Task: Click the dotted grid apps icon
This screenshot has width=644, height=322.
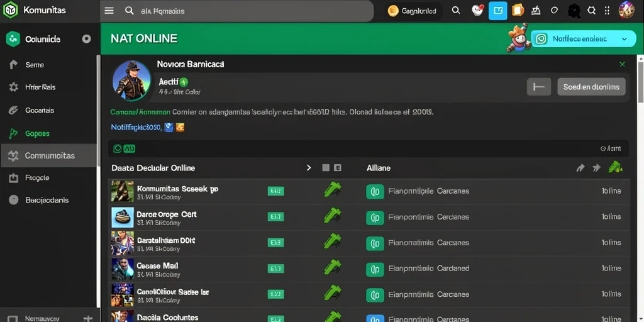Action: 607,11
